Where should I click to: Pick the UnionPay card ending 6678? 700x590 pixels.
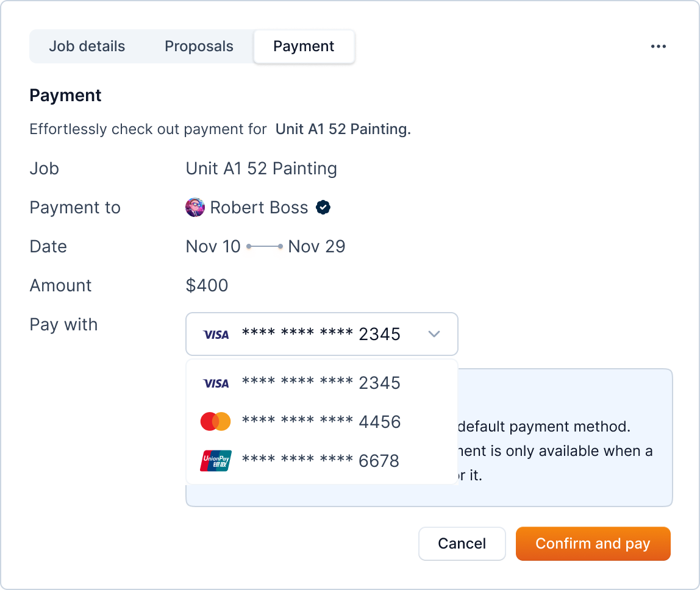pos(321,461)
